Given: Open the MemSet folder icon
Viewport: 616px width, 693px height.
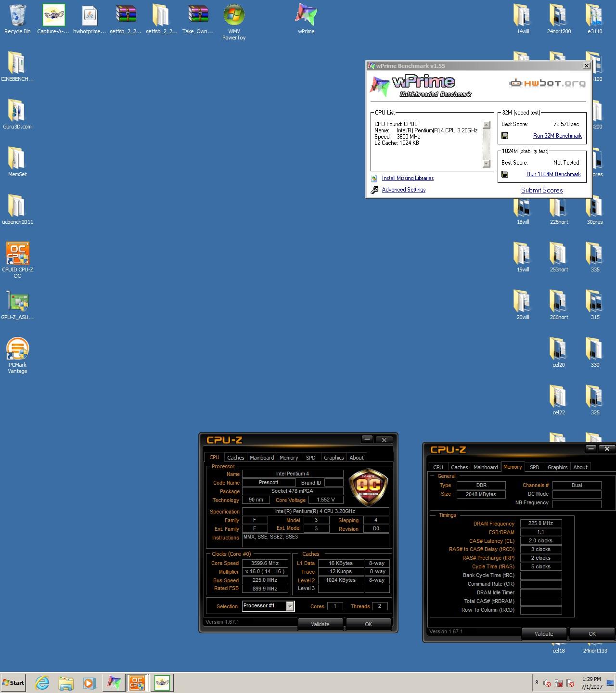Looking at the screenshot, I should 17,162.
